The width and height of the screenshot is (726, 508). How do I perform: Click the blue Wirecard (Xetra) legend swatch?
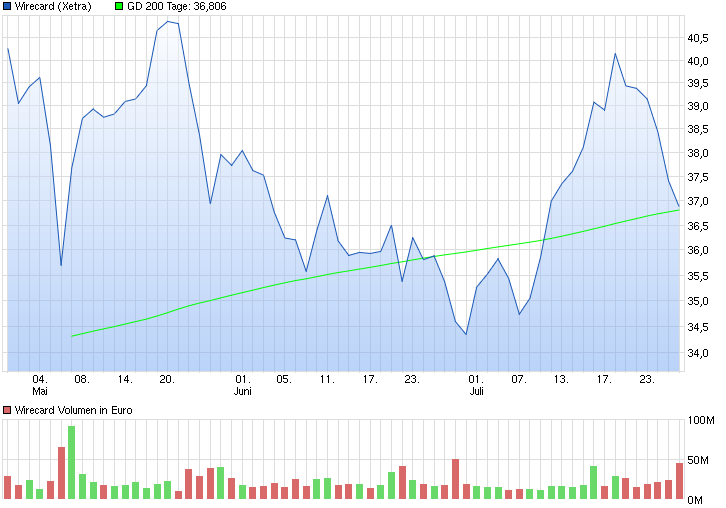(x=7, y=6)
